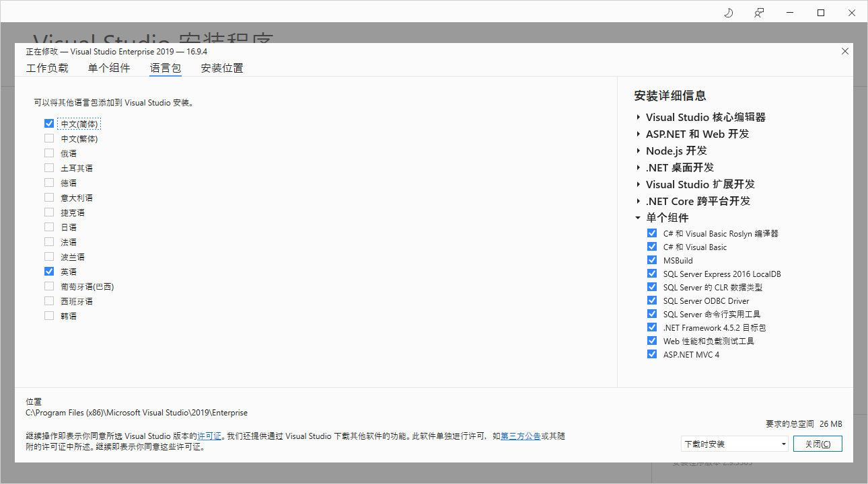Expand the Node.js 开发 workload
This screenshot has height=484, width=868.
coord(638,151)
